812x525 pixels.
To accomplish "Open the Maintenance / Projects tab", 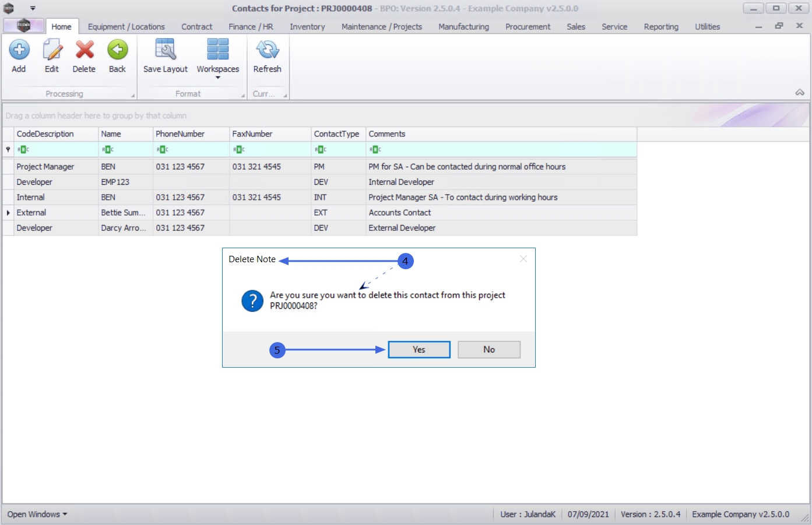I will [x=382, y=27].
